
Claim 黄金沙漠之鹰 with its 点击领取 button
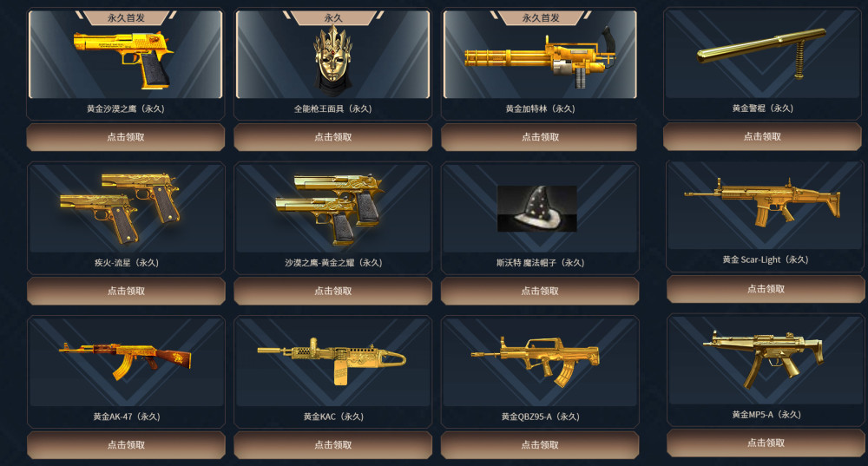tap(126, 137)
